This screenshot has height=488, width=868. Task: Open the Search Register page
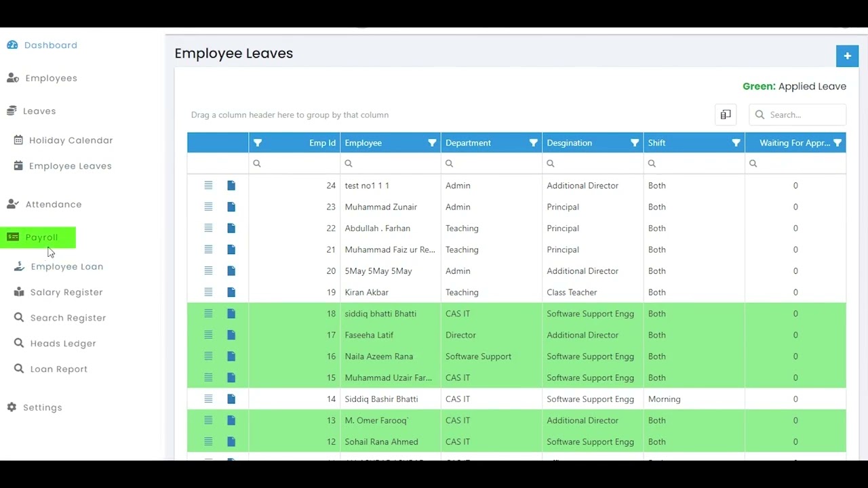(60, 318)
